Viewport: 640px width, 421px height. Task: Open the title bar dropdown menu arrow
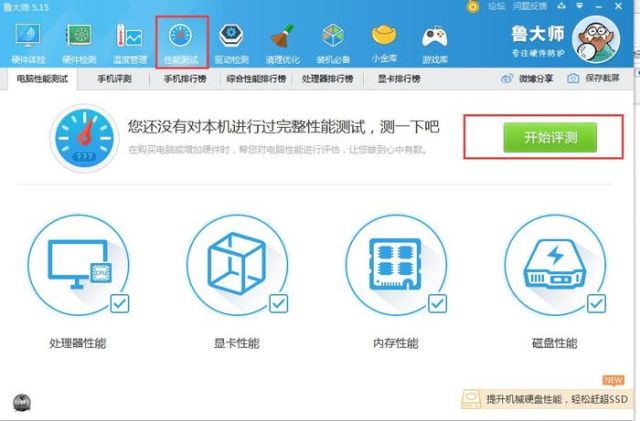tap(580, 6)
